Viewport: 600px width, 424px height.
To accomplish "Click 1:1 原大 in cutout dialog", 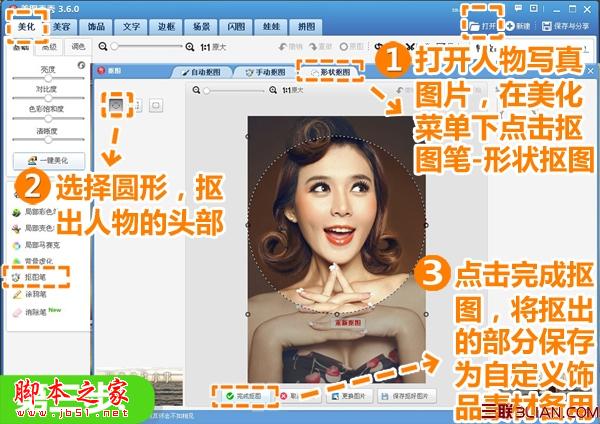I will 293,90.
